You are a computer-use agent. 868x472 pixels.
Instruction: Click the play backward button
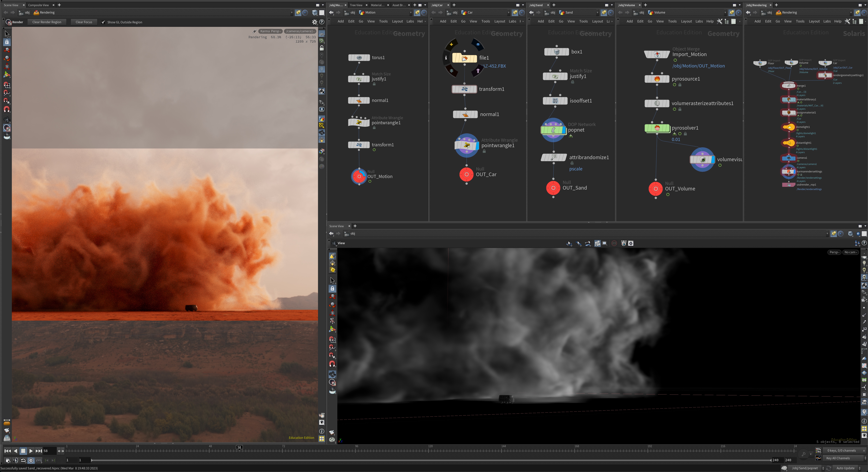[x=15, y=451]
